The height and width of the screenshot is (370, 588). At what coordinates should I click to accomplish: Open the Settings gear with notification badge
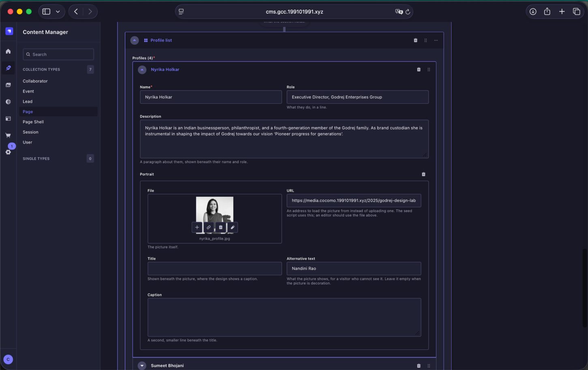coord(8,152)
